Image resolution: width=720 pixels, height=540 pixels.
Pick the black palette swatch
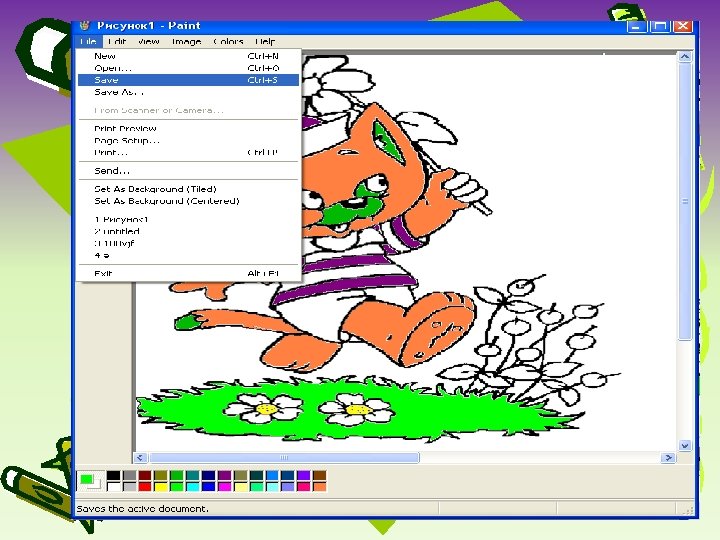pos(113,476)
